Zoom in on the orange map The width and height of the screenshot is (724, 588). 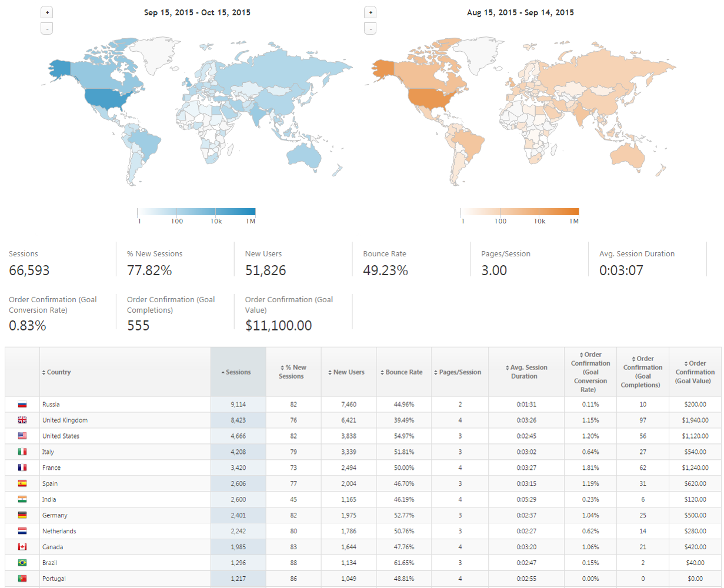tap(370, 12)
